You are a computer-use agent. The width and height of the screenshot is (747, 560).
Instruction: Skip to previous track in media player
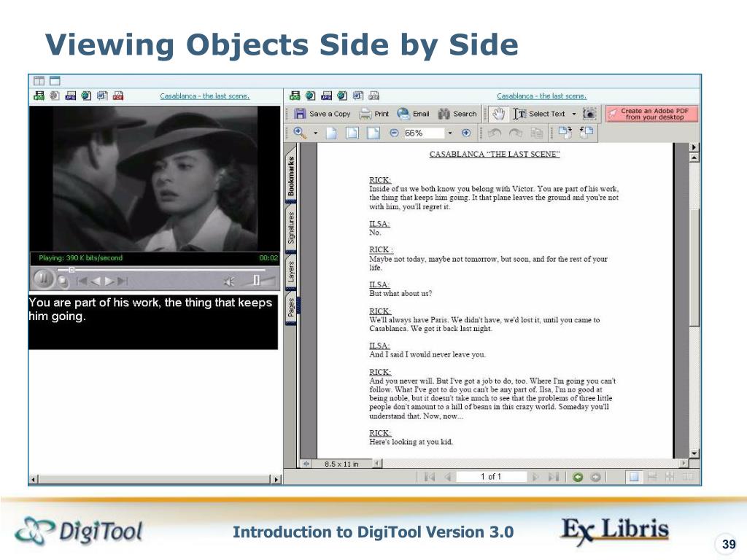pyautogui.click(x=82, y=281)
